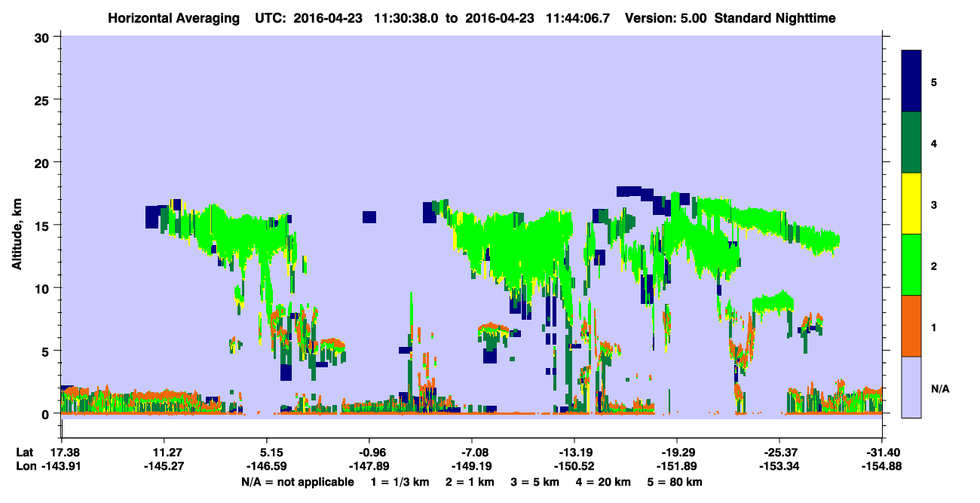Click the altitude tick label 20
Screen dimensions: 980x503
pyautogui.click(x=44, y=162)
